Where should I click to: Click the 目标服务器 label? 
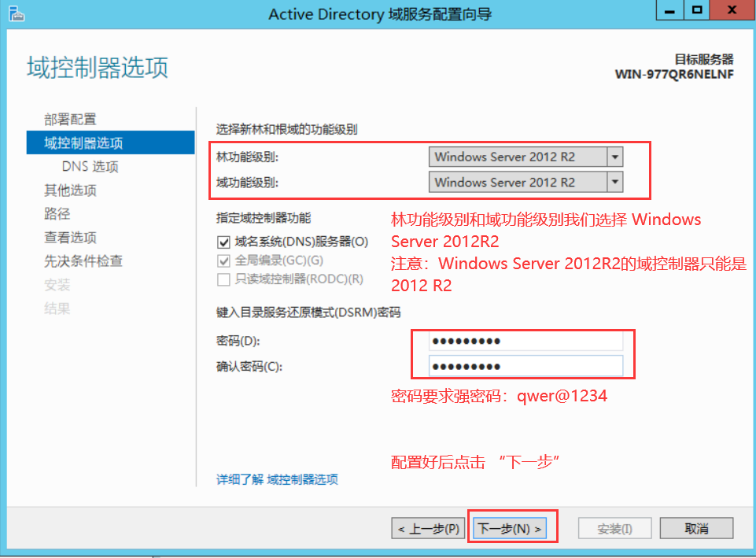pos(704,59)
